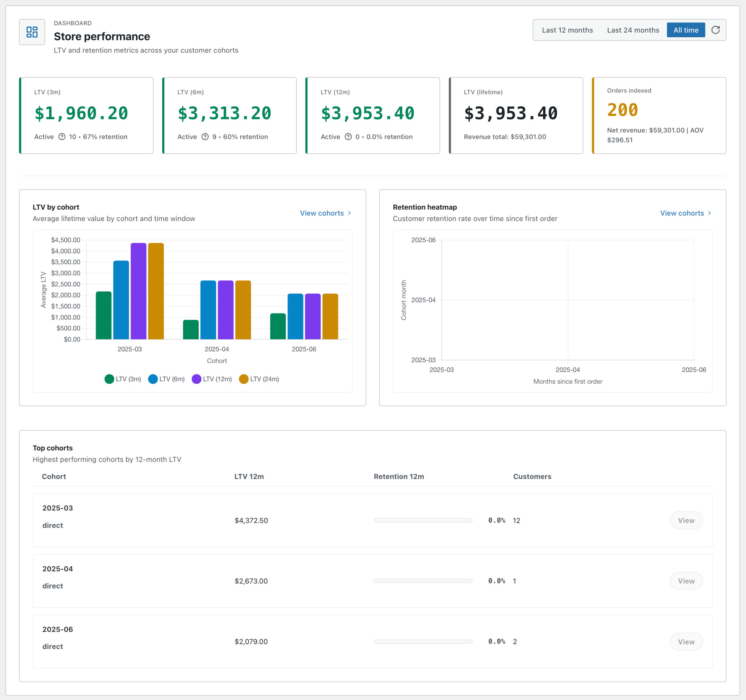Open the LTV (12m) retention help tooltip
Viewport: 746px width, 700px height.
[x=349, y=137]
